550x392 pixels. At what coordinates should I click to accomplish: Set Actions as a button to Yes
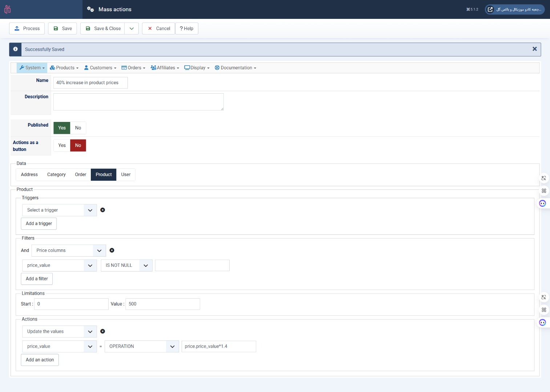pos(62,146)
